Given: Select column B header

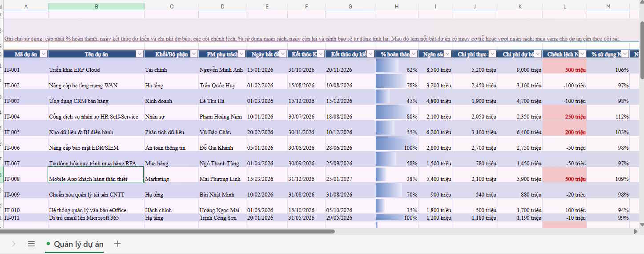Looking at the screenshot, I should click(x=96, y=7).
